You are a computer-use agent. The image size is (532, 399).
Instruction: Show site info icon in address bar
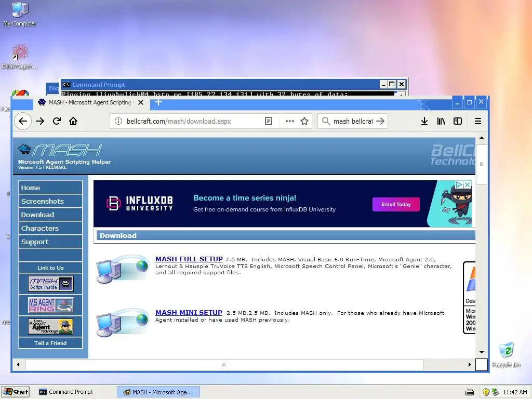118,121
